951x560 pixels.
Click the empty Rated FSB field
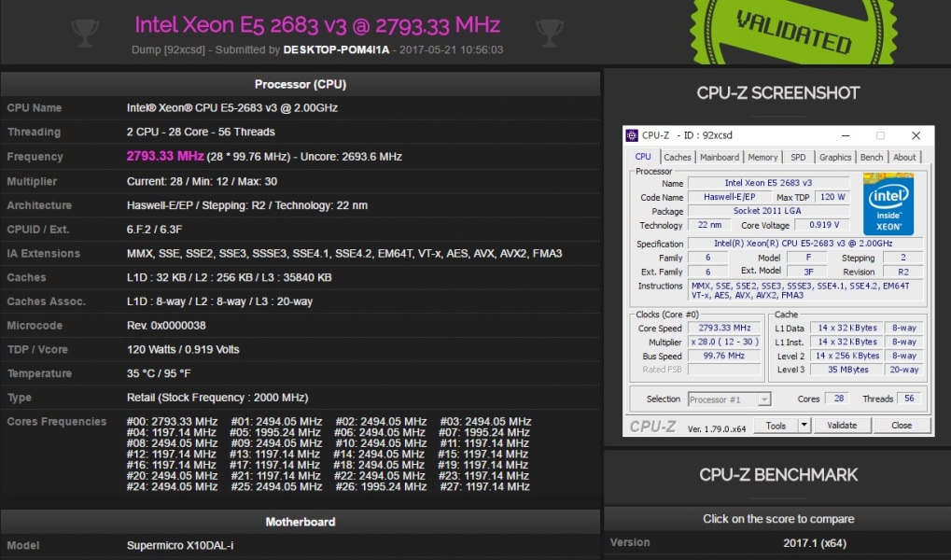coord(724,370)
